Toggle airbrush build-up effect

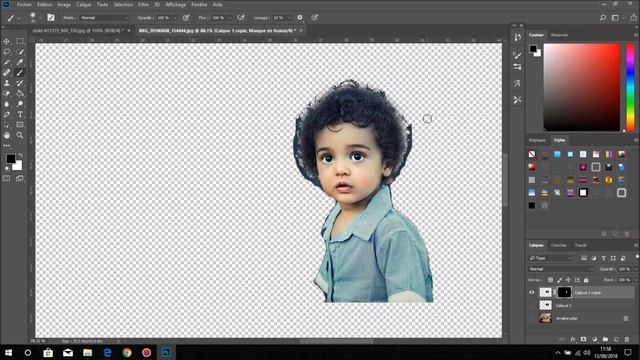[241, 18]
